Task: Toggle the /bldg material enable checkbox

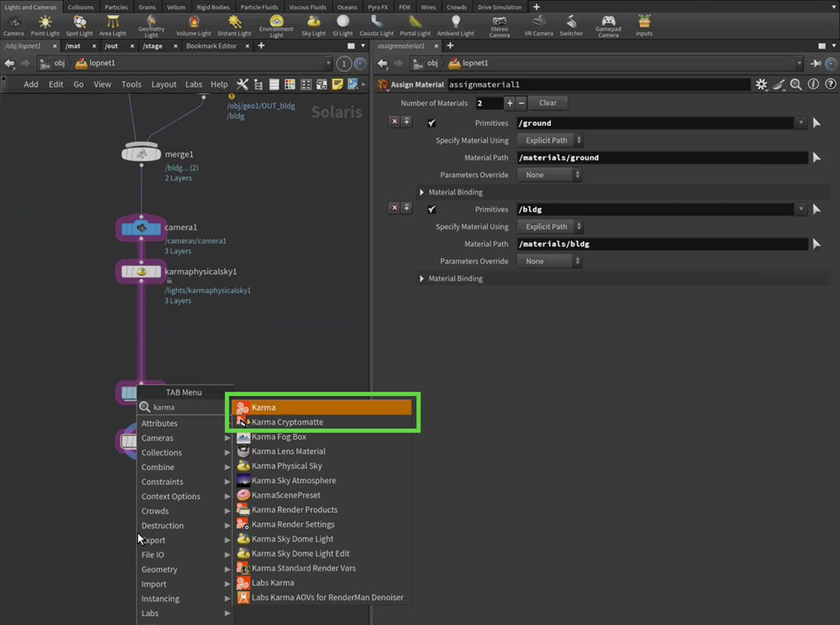Action: tap(432, 209)
